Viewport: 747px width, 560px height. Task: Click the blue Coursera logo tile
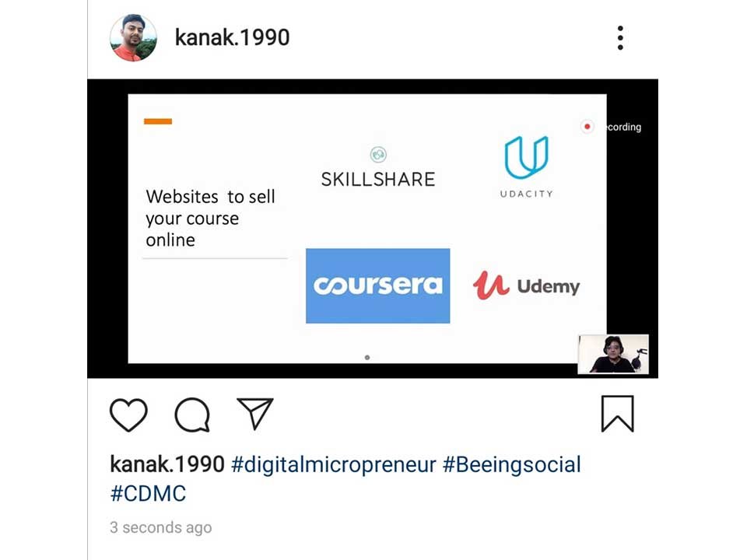[x=378, y=285]
